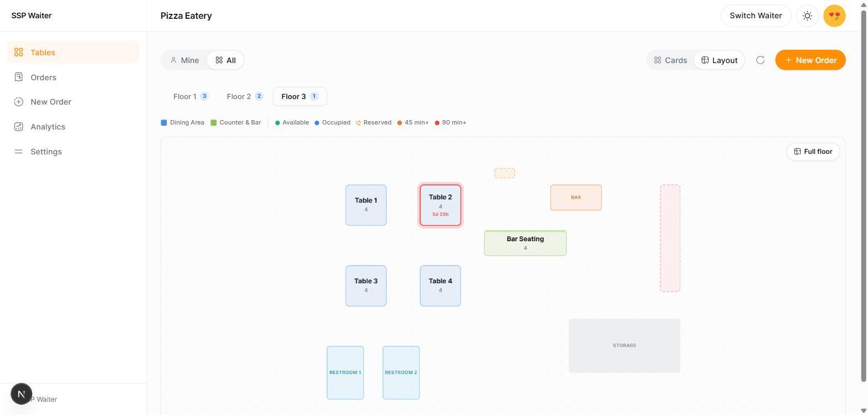This screenshot has width=868, height=415.
Task: Click the SSP Waiter brand title
Action: coord(32,15)
